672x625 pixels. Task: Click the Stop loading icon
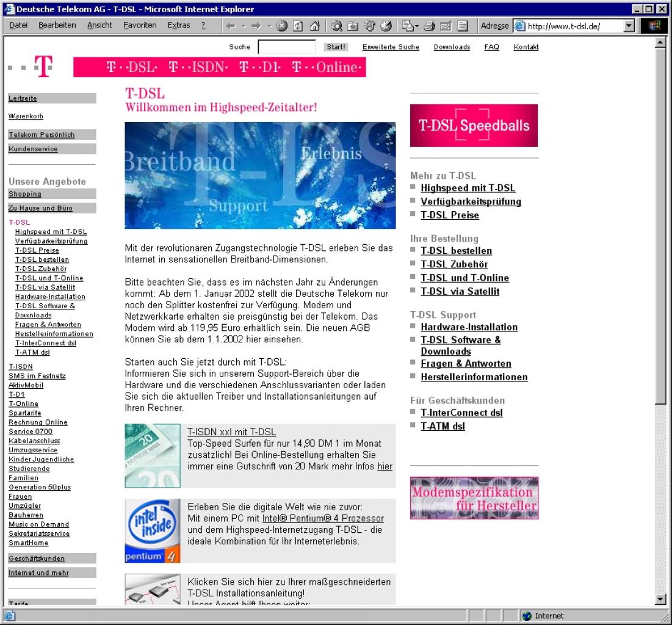[281, 26]
